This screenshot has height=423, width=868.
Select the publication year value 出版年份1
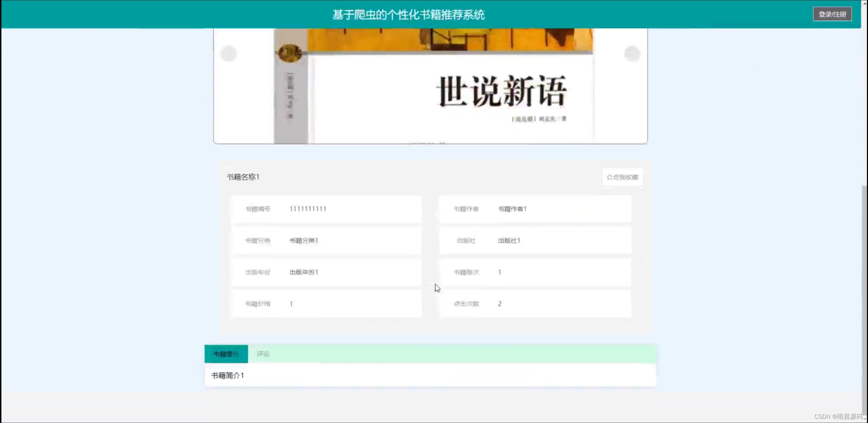(x=303, y=272)
